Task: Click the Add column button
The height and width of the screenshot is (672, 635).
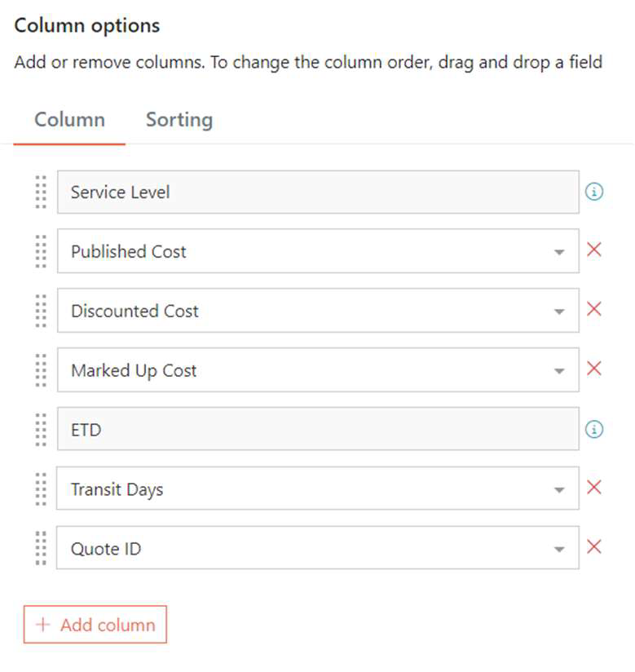Action: pyautogui.click(x=95, y=625)
